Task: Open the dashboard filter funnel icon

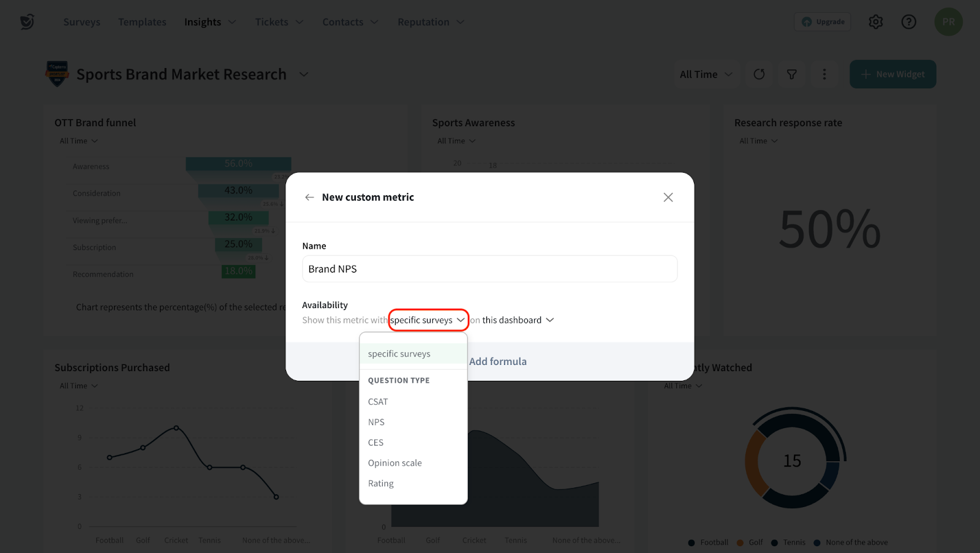Action: point(792,74)
